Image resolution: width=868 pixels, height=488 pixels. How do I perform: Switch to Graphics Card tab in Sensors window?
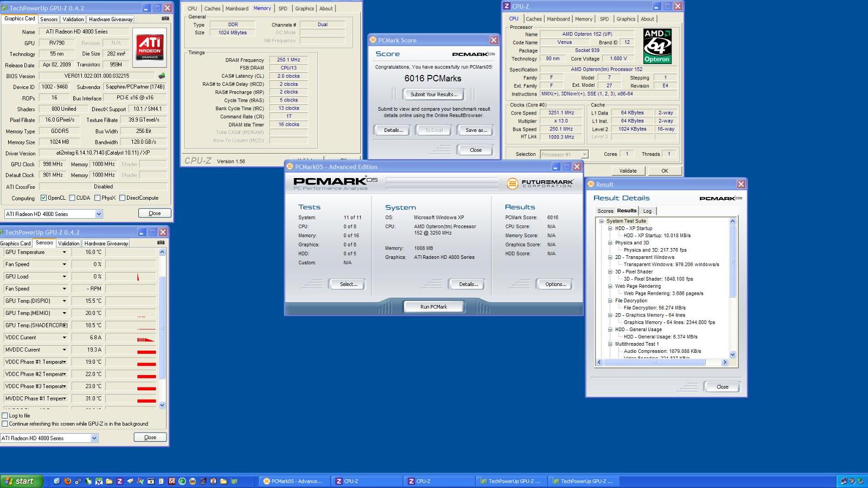tap(16, 243)
